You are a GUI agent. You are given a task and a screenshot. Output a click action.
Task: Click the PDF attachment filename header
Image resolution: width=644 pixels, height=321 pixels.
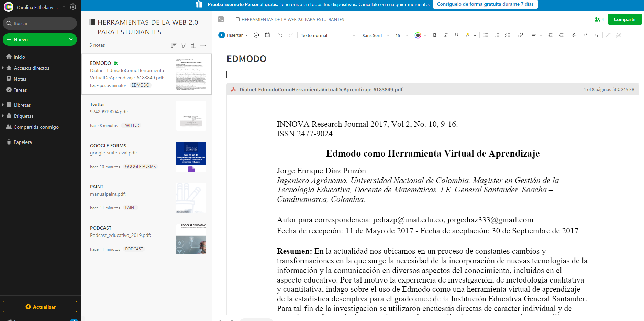pyautogui.click(x=321, y=89)
